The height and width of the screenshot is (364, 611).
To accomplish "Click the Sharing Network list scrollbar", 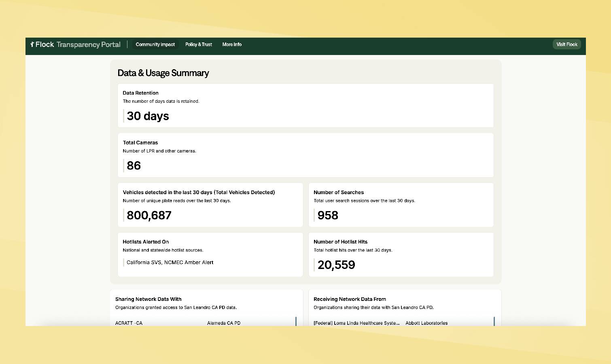I will (296, 321).
